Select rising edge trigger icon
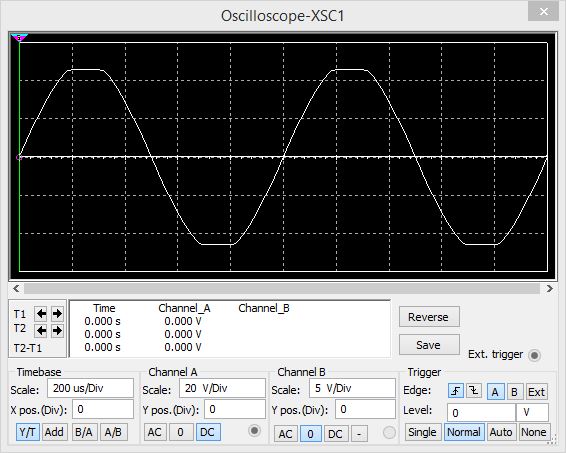The height and width of the screenshot is (453, 566). tap(456, 391)
